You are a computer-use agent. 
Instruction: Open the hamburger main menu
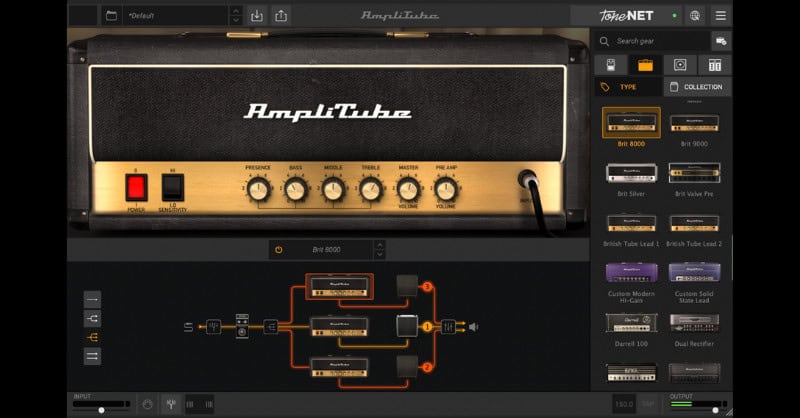pyautogui.click(x=720, y=16)
